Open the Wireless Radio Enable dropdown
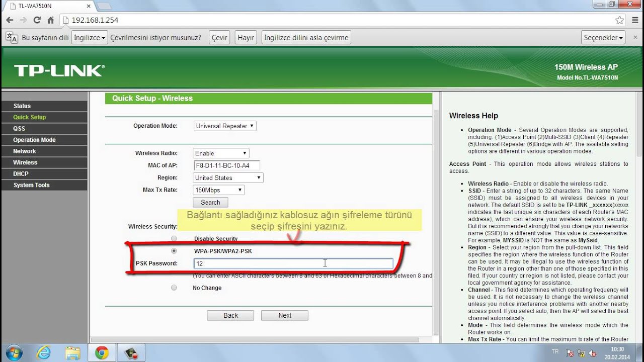644x362 pixels. coord(221,153)
